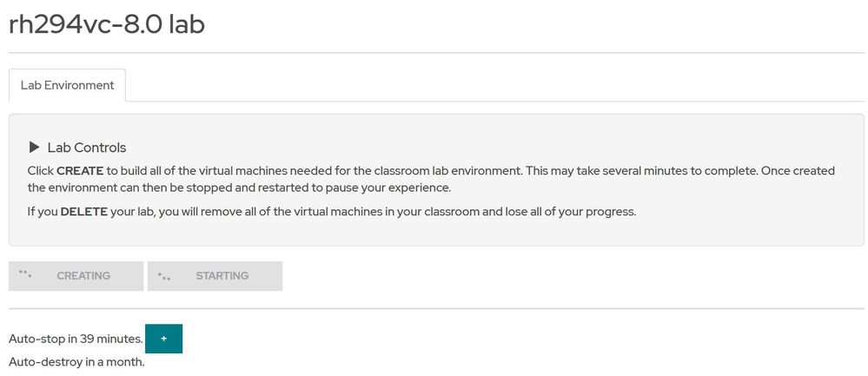Click the bold DELETE word in instructions

coord(84,211)
